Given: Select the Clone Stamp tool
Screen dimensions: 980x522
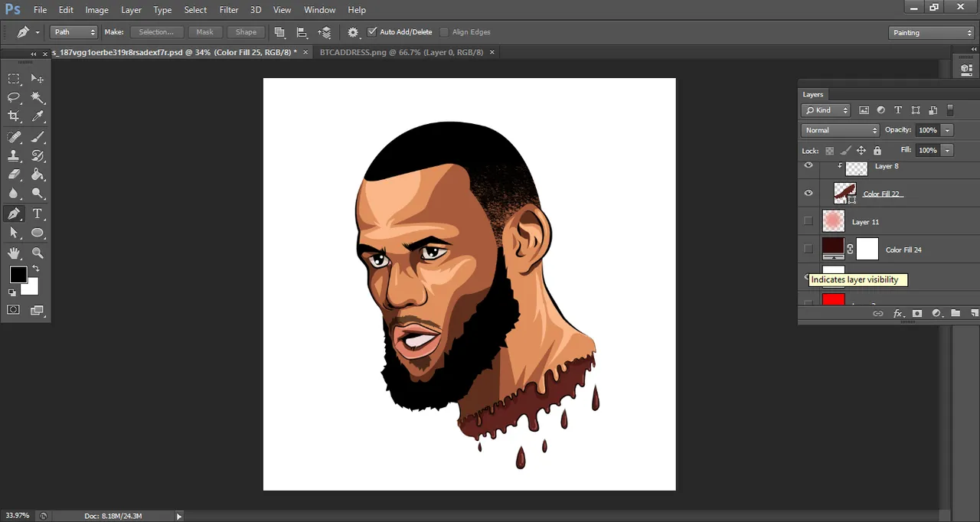Looking at the screenshot, I should [14, 155].
